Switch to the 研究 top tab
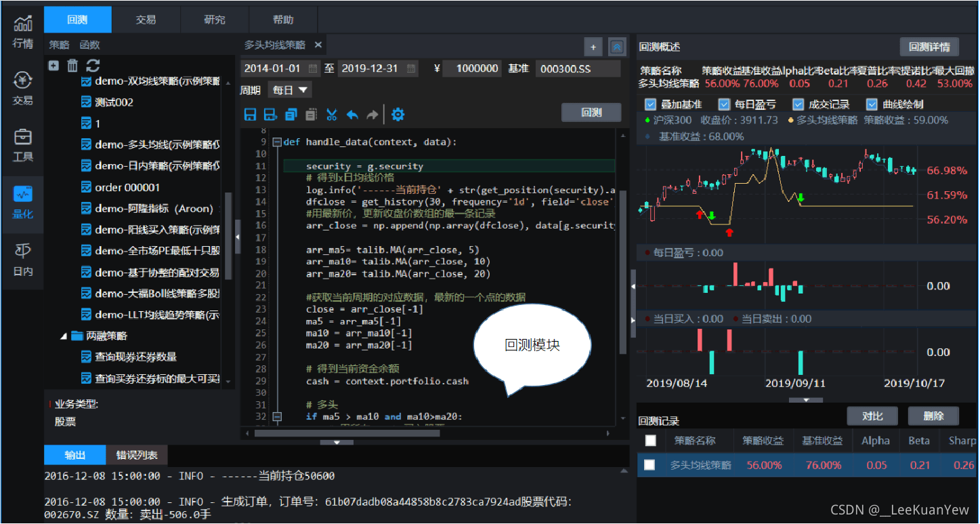The height and width of the screenshot is (524, 980). pyautogui.click(x=215, y=20)
